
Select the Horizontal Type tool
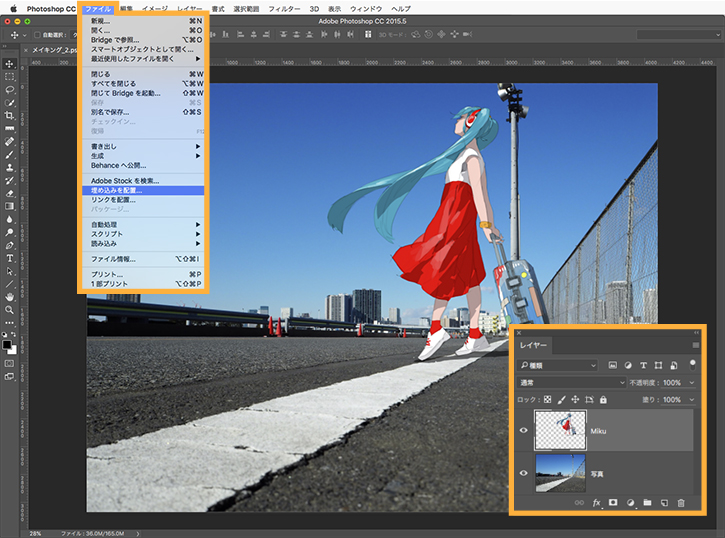coord(10,258)
